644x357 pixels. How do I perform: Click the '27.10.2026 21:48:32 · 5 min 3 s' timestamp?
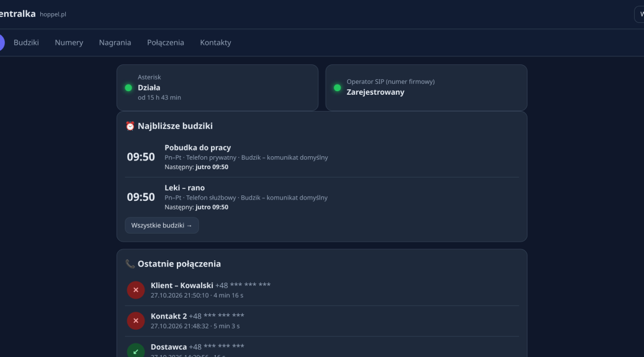(195, 326)
